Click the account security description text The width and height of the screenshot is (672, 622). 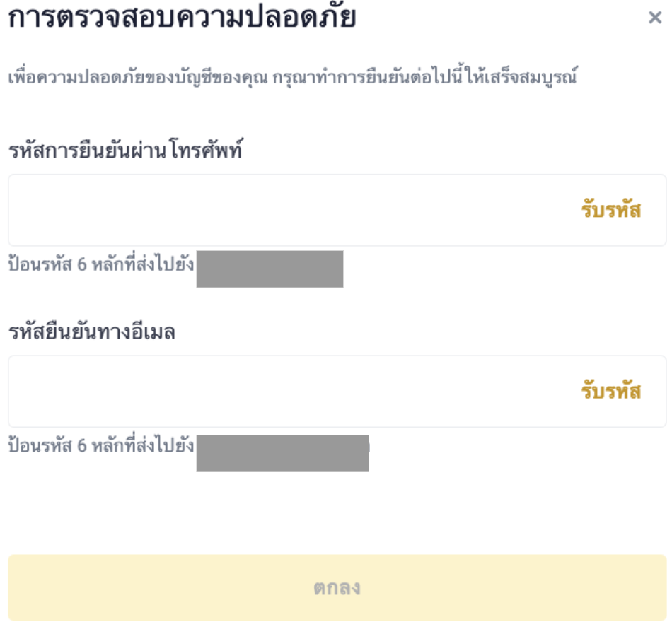292,77
